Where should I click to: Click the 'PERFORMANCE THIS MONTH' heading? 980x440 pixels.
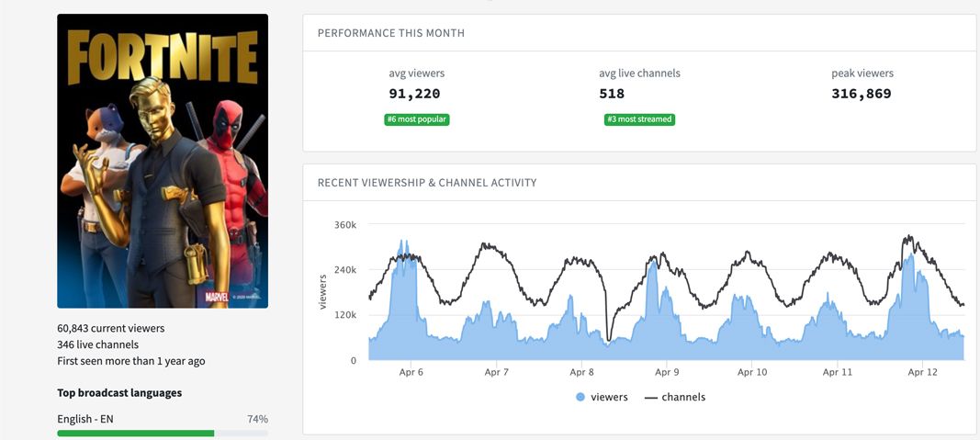point(391,33)
